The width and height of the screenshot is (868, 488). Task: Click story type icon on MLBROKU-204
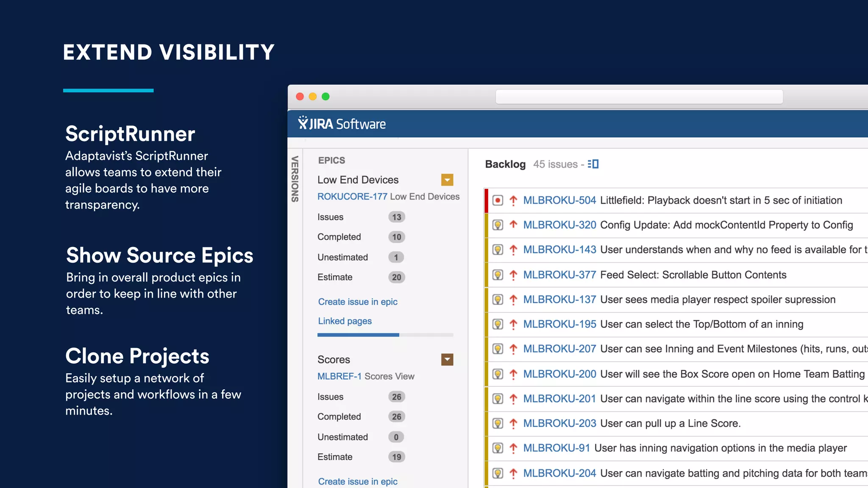[498, 473]
